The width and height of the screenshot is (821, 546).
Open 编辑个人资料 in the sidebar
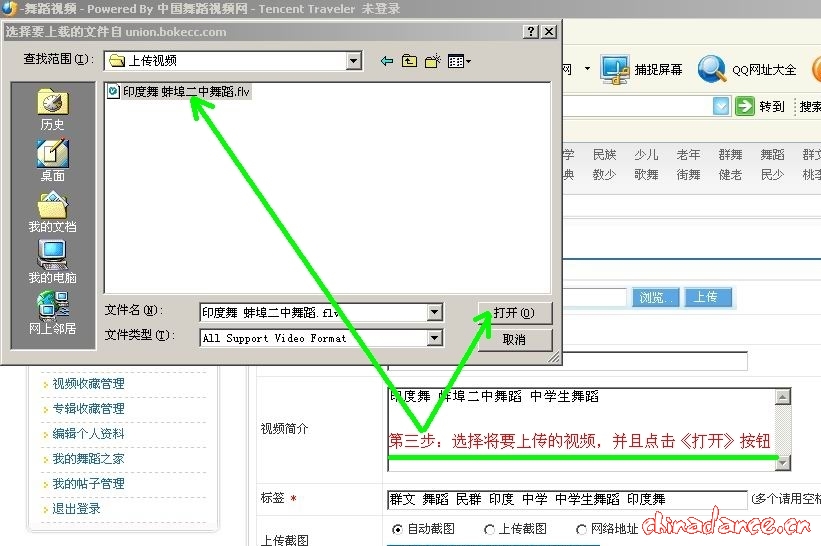point(88,433)
